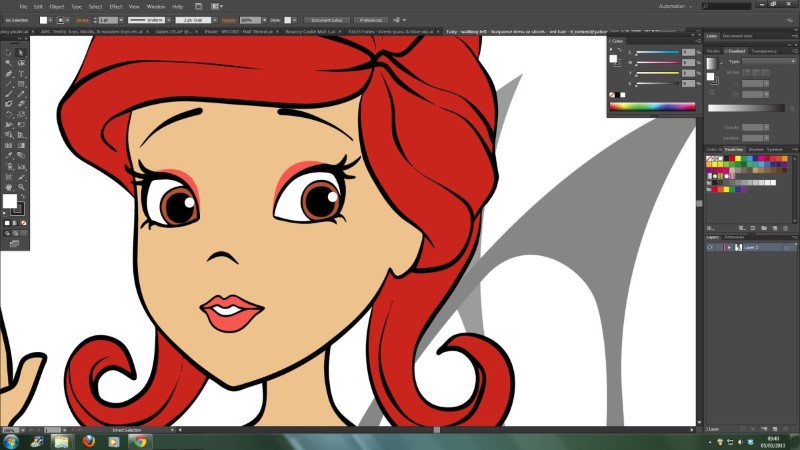Expand Layer 1 with disclosure triangle
The width and height of the screenshot is (800, 450).
(x=728, y=246)
